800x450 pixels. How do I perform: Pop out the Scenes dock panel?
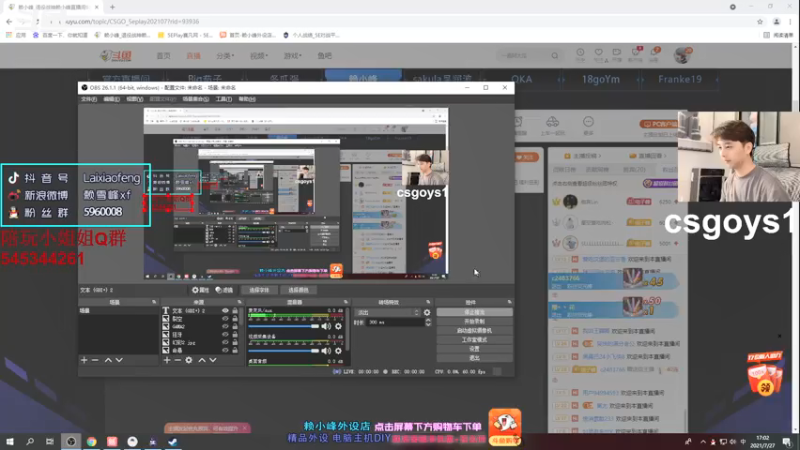coord(154,302)
